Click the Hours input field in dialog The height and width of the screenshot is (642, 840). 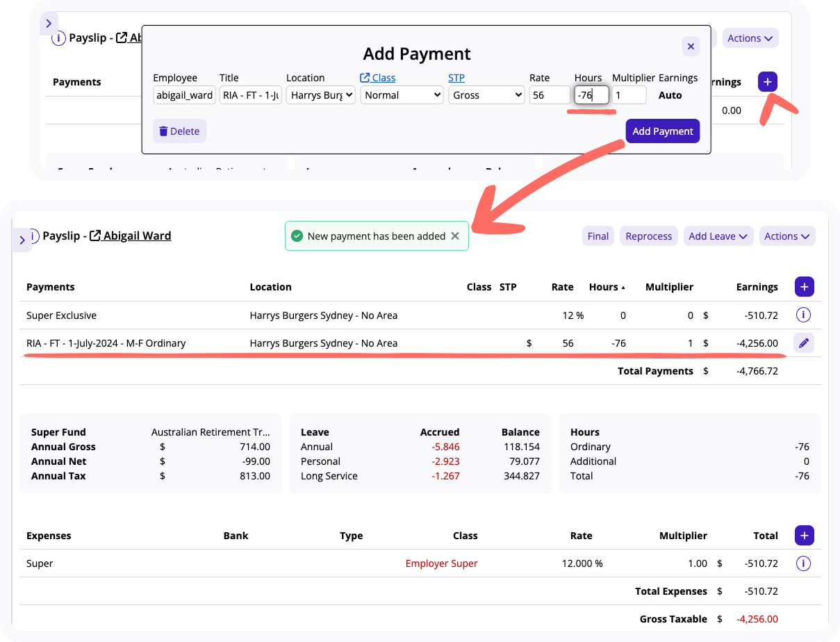(x=591, y=95)
